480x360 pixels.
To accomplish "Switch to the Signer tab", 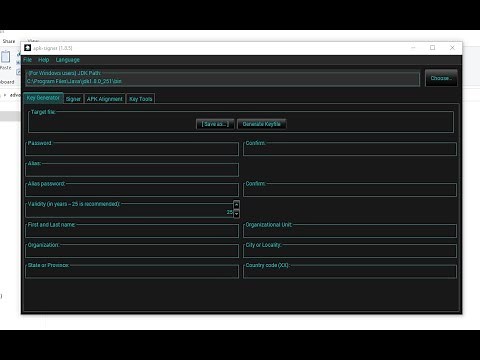I will (x=73, y=99).
